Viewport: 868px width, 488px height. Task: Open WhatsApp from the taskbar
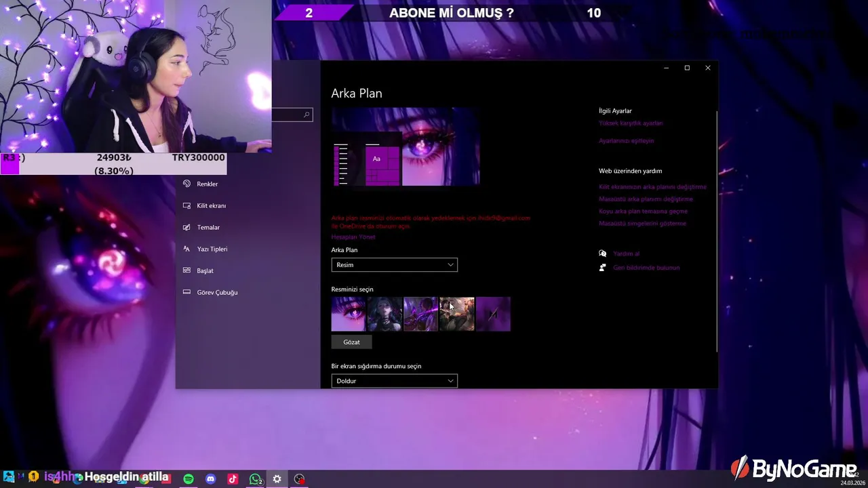pyautogui.click(x=255, y=479)
